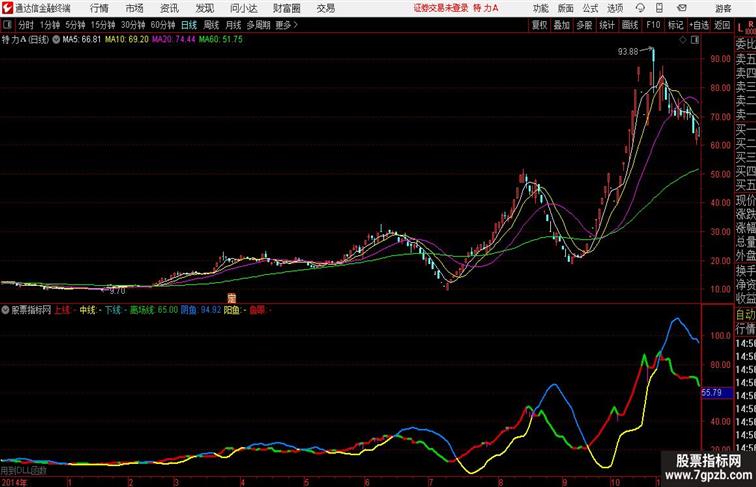Viewport: 756px width, 487px height.
Task: Open the 功能 menu
Action: coord(540,8)
